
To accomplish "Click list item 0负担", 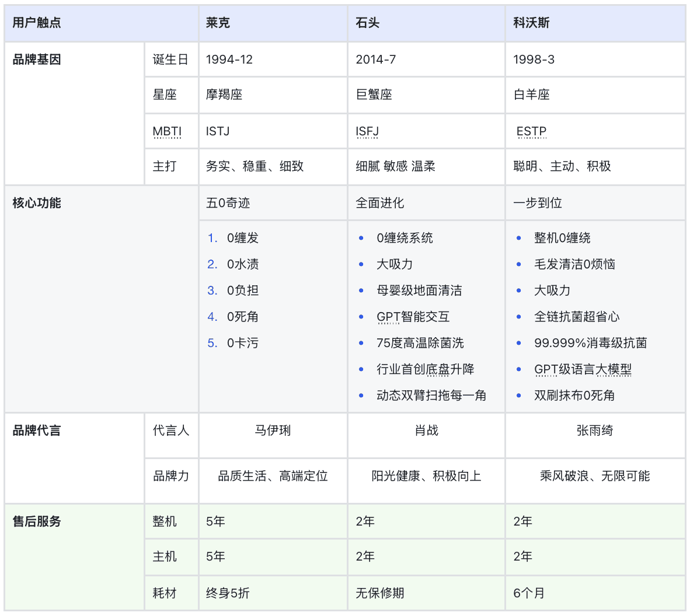I will coord(242,290).
